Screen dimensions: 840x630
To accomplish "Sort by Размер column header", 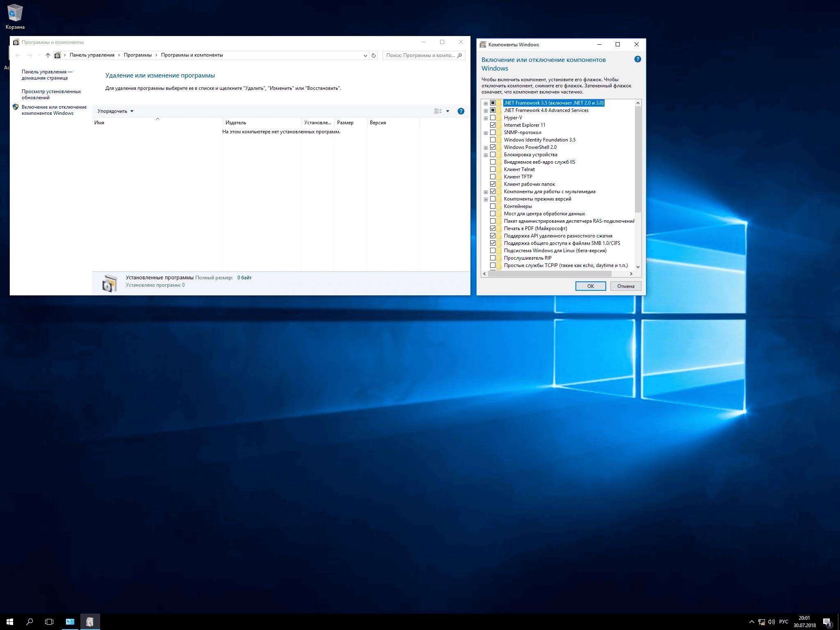I will point(351,123).
